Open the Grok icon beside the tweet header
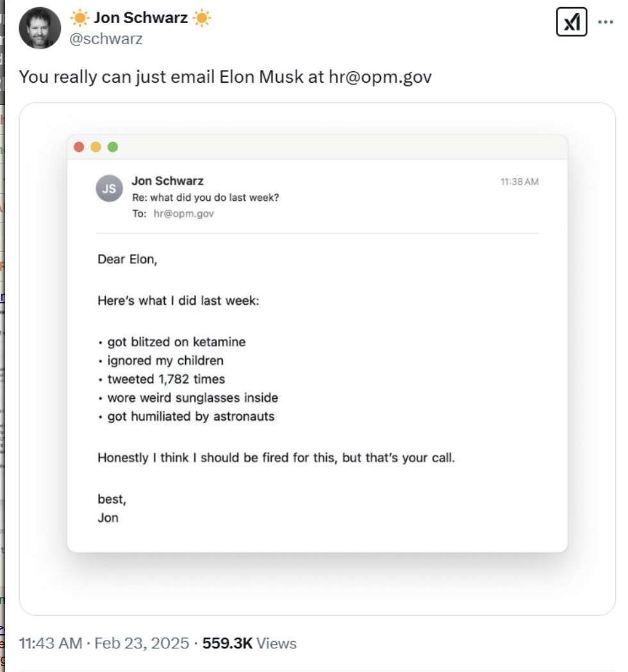The width and height of the screenshot is (628, 672). point(571,23)
